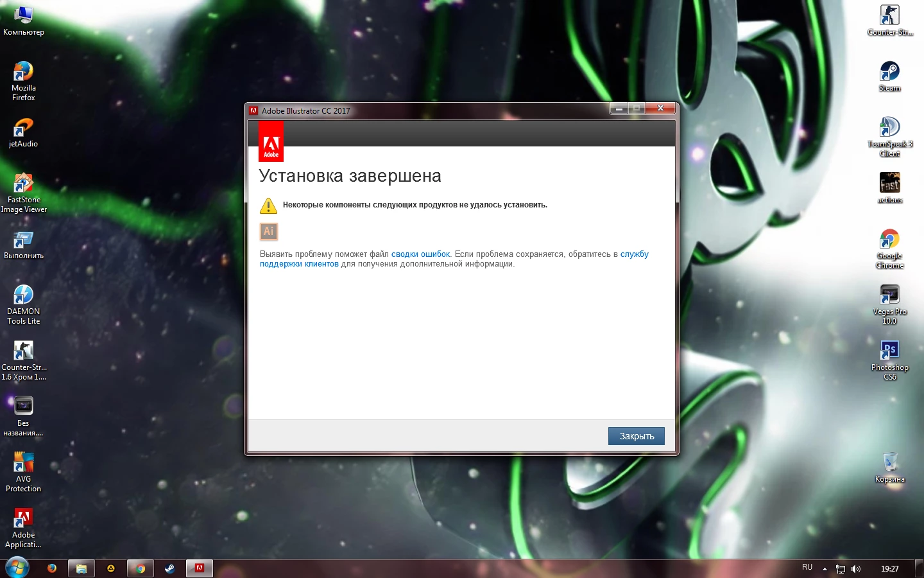Click the red Adobe logo in installer

point(271,142)
